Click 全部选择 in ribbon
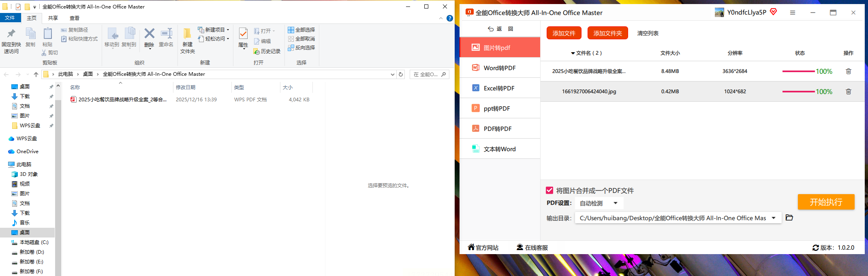868x276 pixels. pos(301,30)
